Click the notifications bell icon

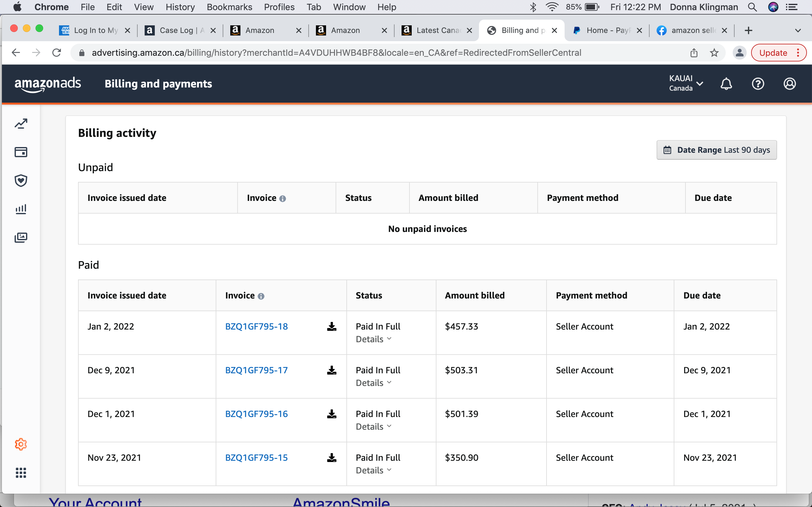click(x=726, y=83)
